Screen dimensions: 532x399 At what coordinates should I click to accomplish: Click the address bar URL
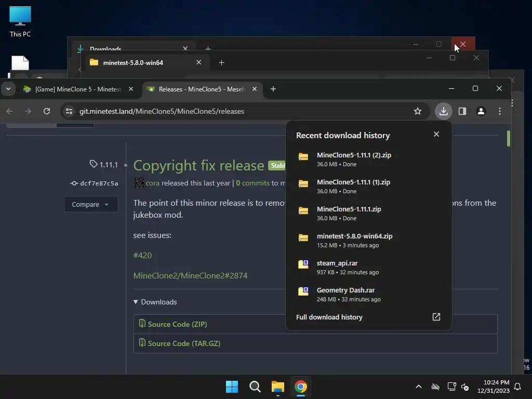162,111
